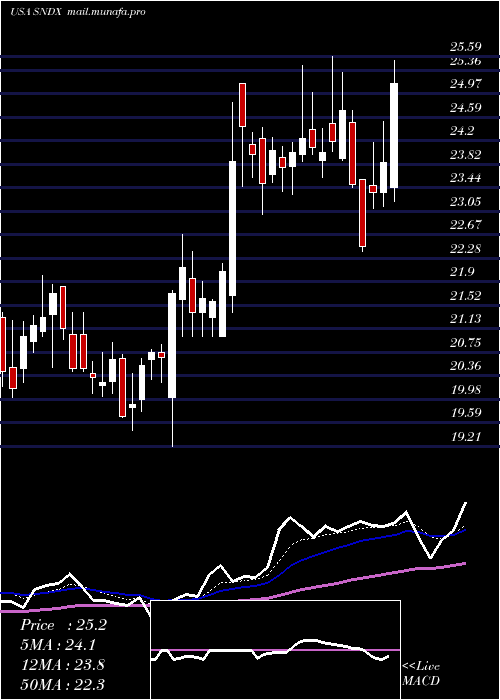The image size is (500, 700).
Task: Click the 23.05 price axis label
Action: pos(465,202)
